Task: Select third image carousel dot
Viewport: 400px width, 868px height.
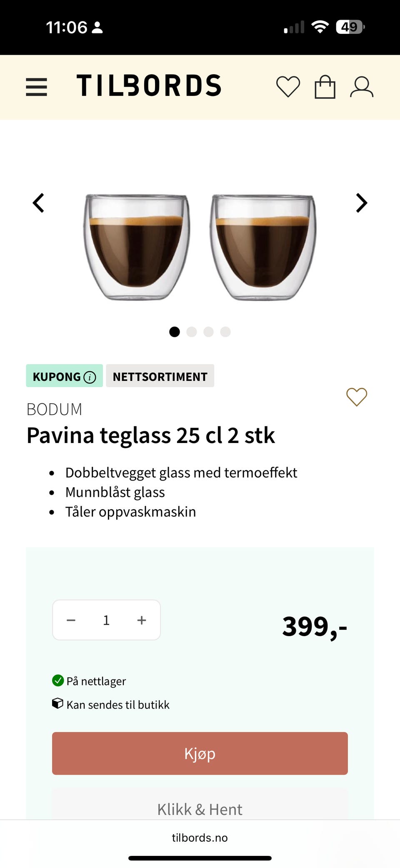Action: pyautogui.click(x=208, y=332)
